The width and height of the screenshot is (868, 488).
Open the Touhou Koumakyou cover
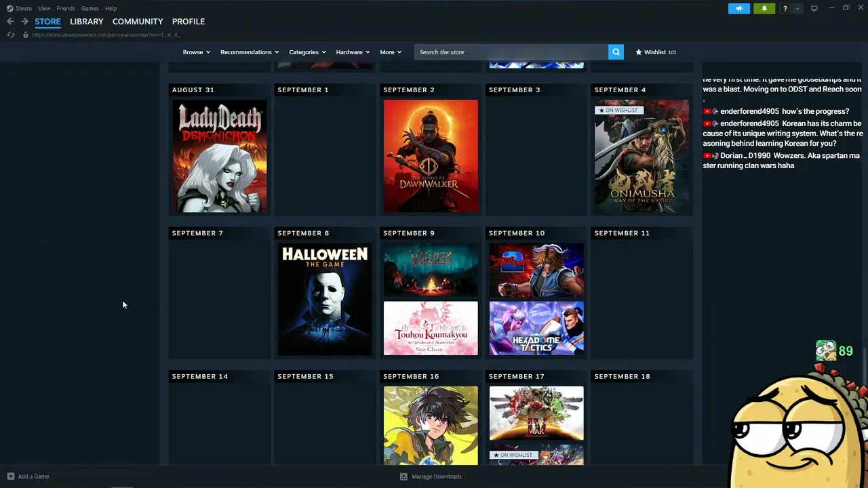pos(431,328)
